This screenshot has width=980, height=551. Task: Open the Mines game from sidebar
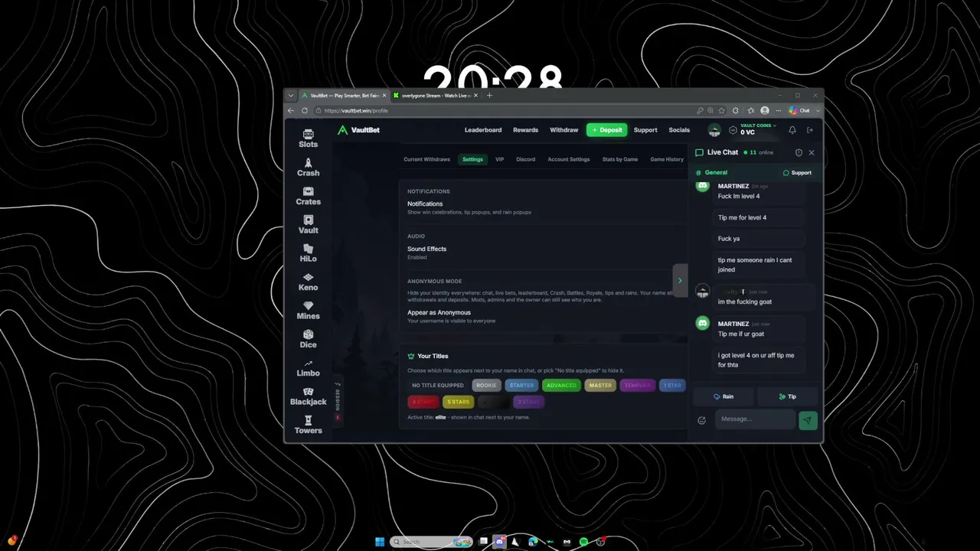[x=308, y=311]
